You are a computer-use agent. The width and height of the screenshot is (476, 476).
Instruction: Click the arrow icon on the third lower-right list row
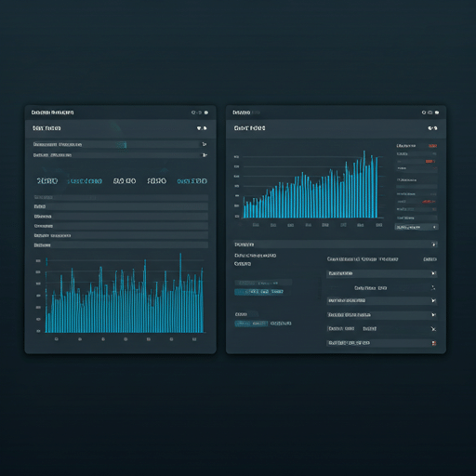pos(433,300)
